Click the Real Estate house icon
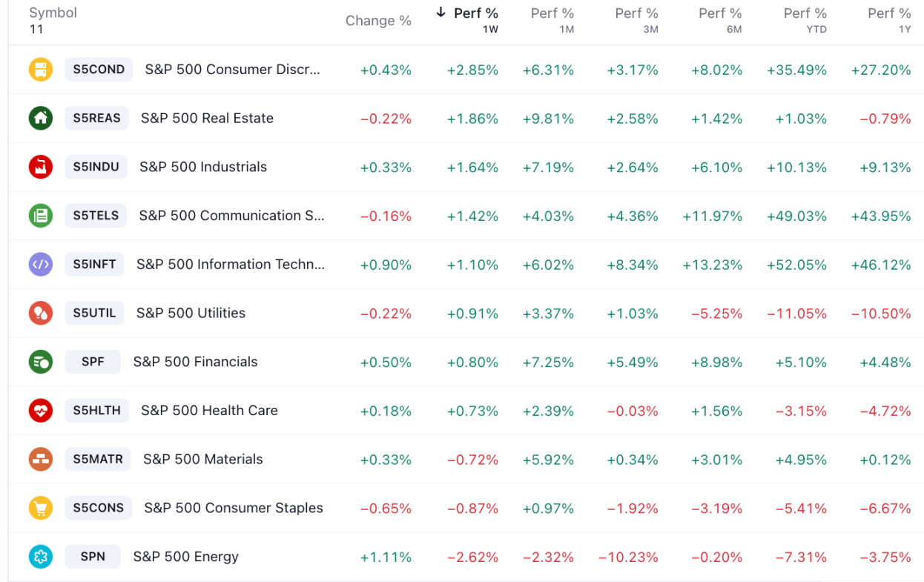 pos(41,118)
